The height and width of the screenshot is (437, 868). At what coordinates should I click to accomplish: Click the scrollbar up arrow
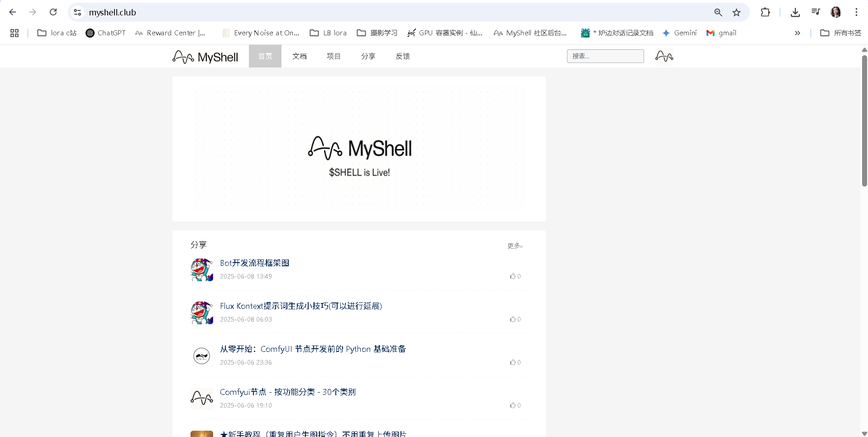point(864,49)
